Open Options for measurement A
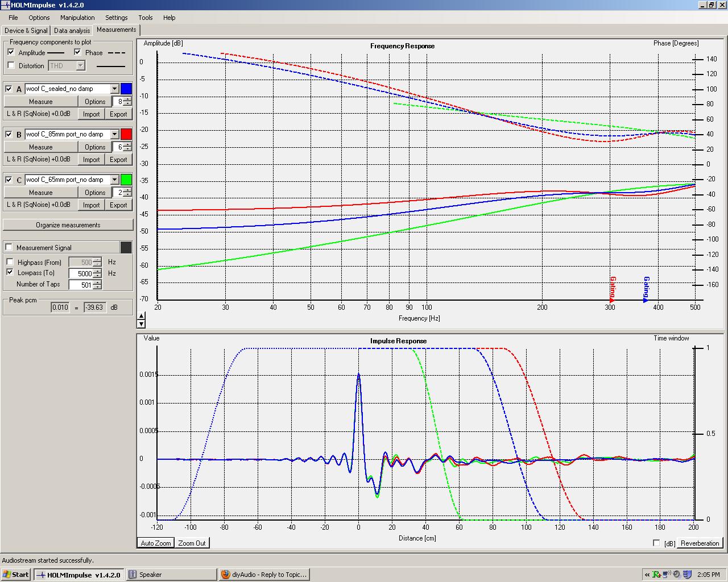Screen dimensions: 728x582 coord(95,101)
